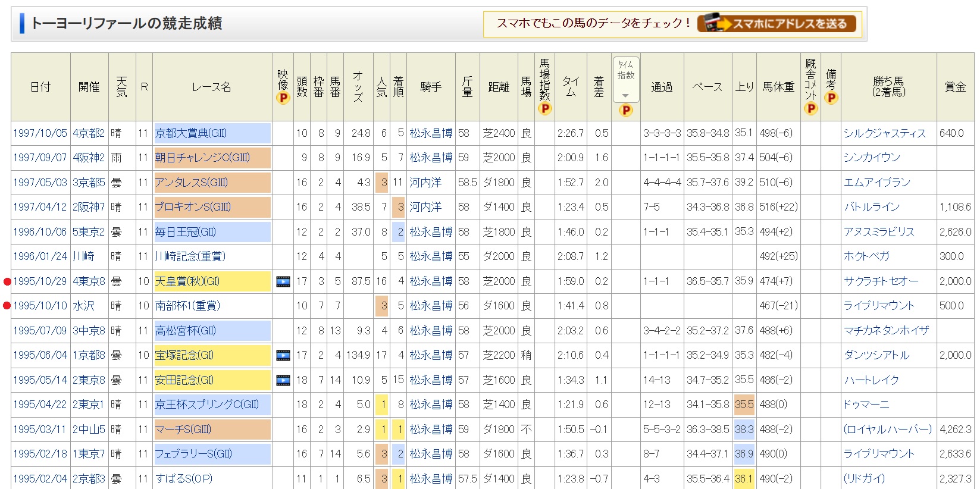Viewport: 980px width, 489px height.
Task: Open winner link アヌスミラビリス
Action: point(879,232)
